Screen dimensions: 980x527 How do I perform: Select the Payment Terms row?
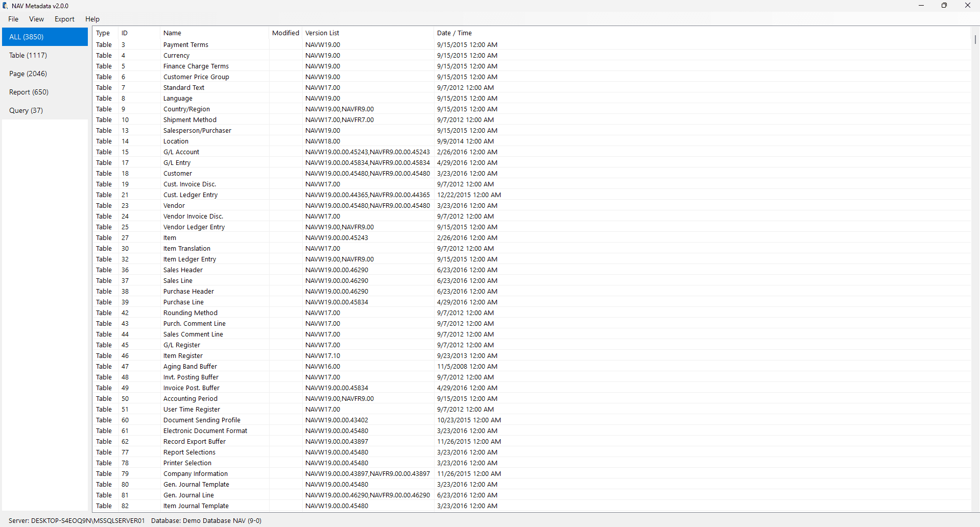(x=532, y=44)
